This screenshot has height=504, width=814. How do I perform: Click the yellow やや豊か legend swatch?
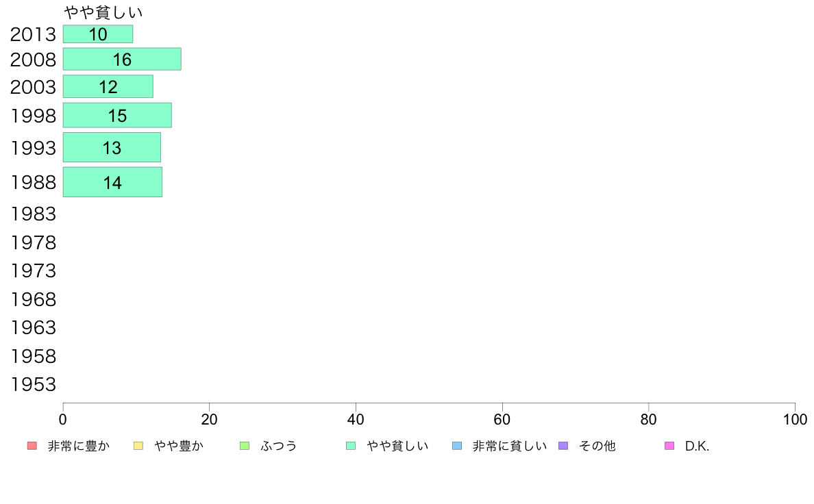pos(138,446)
